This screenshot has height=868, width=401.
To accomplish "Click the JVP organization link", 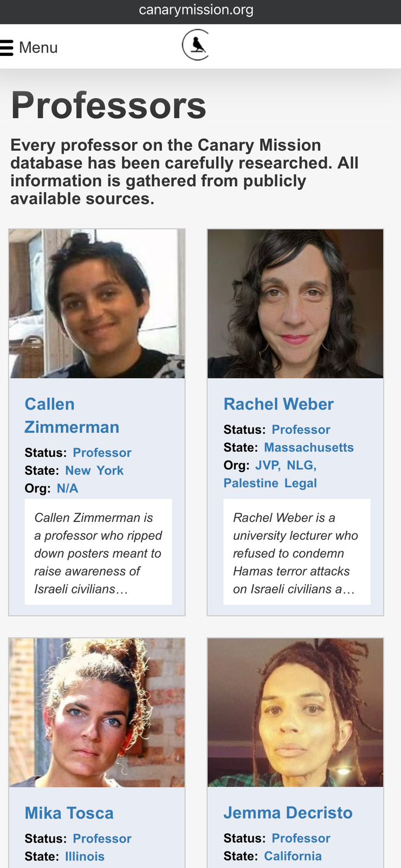I will 268,465.
